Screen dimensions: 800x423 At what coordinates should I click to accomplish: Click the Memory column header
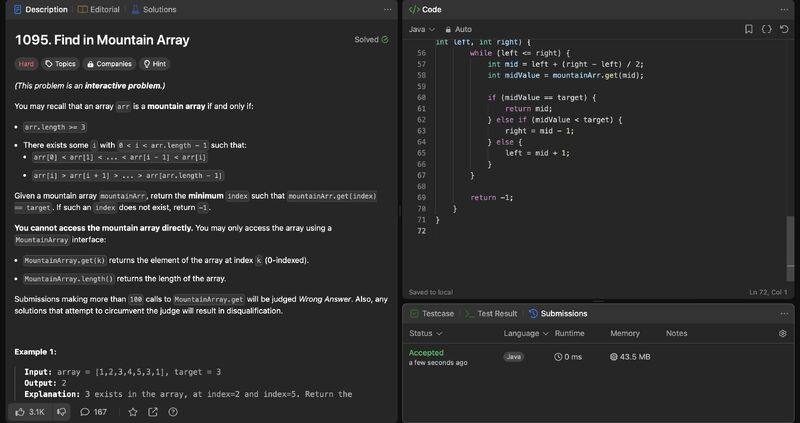click(625, 333)
